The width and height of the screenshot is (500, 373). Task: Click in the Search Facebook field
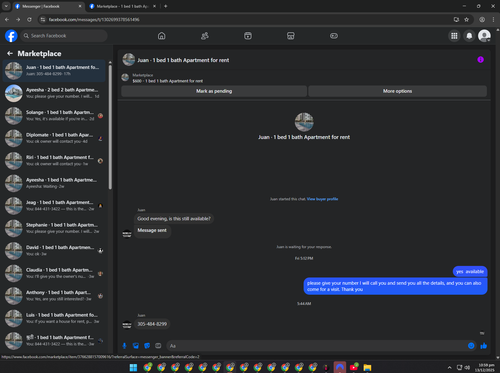tap(64, 36)
